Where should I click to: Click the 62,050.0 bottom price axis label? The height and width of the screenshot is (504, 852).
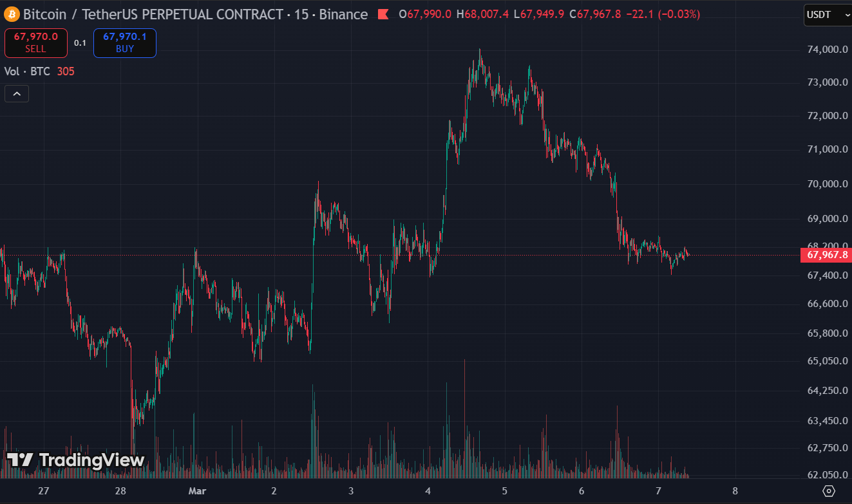point(826,475)
